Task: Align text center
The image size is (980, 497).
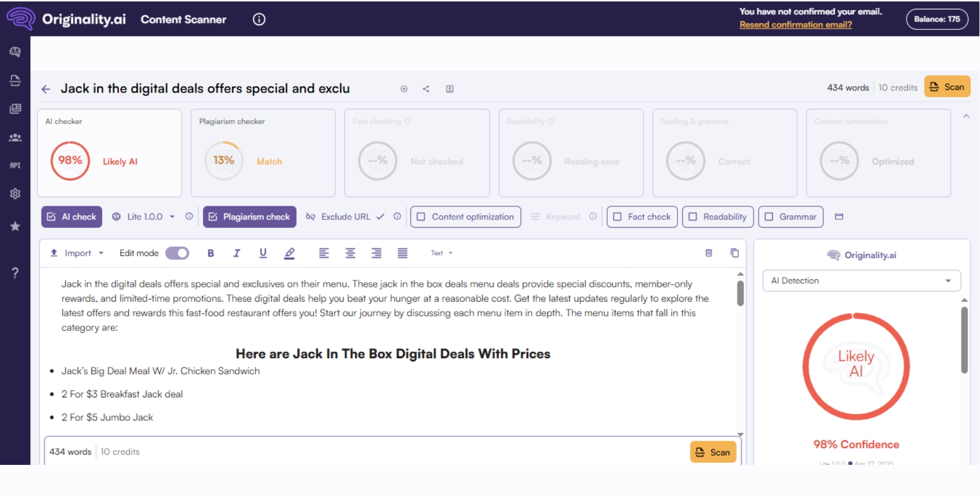Action: 350,253
